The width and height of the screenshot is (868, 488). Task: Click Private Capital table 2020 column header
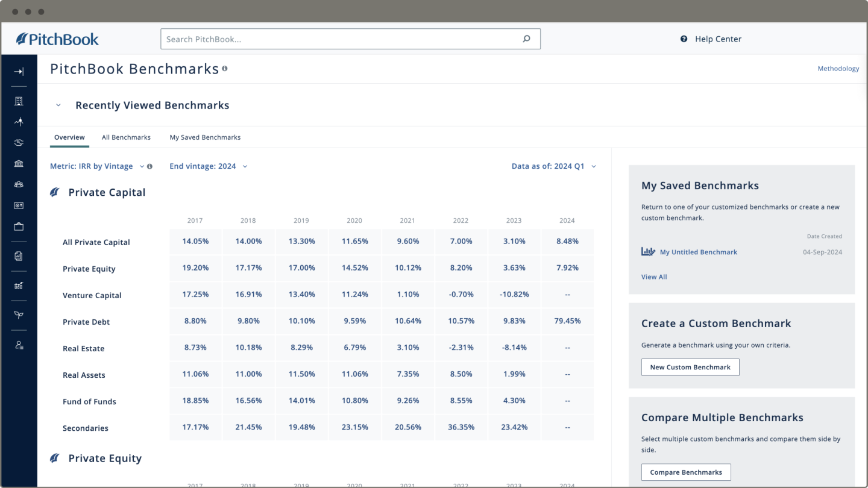(x=354, y=221)
